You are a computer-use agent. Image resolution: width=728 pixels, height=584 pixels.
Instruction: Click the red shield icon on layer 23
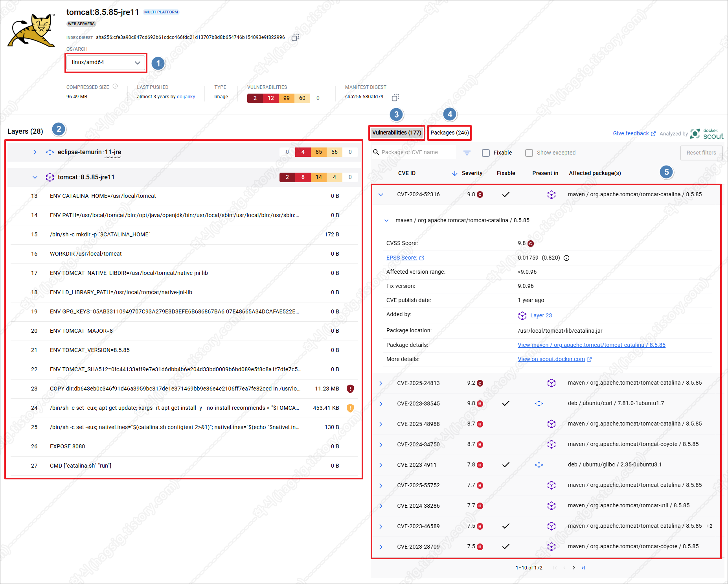click(350, 389)
